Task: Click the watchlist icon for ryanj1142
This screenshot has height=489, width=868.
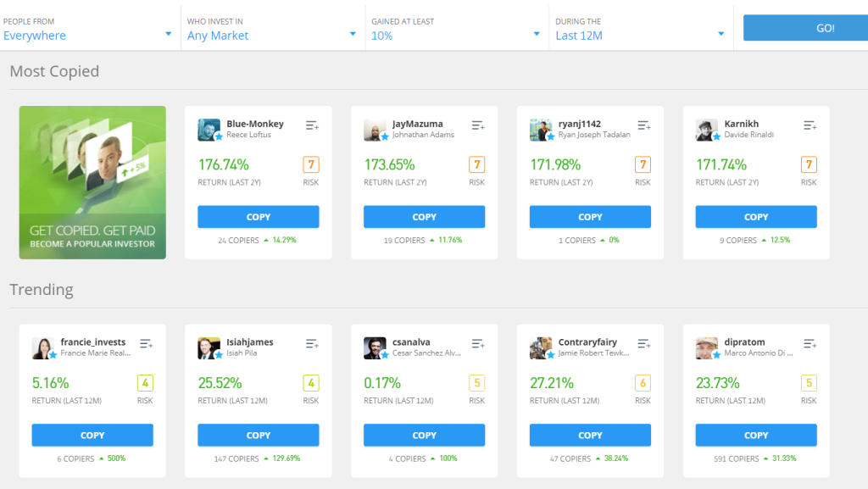Action: (644, 125)
